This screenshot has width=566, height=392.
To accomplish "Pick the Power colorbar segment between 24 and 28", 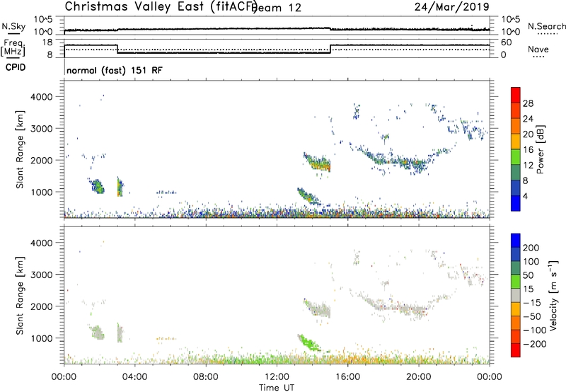I will [x=516, y=110].
